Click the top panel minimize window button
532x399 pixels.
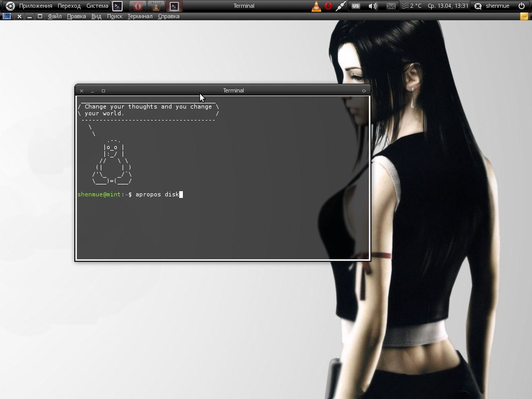[x=30, y=16]
